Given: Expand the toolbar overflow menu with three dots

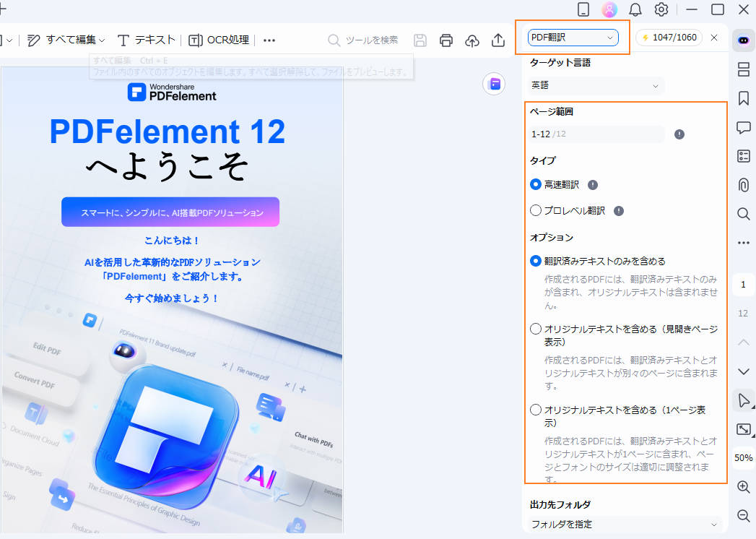Looking at the screenshot, I should pos(269,40).
